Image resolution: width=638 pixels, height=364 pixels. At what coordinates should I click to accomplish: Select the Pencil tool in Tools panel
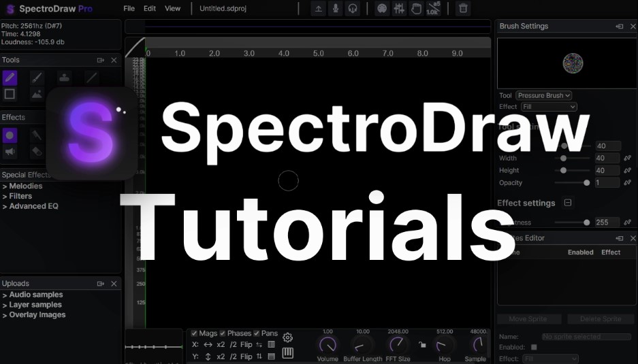pos(10,78)
